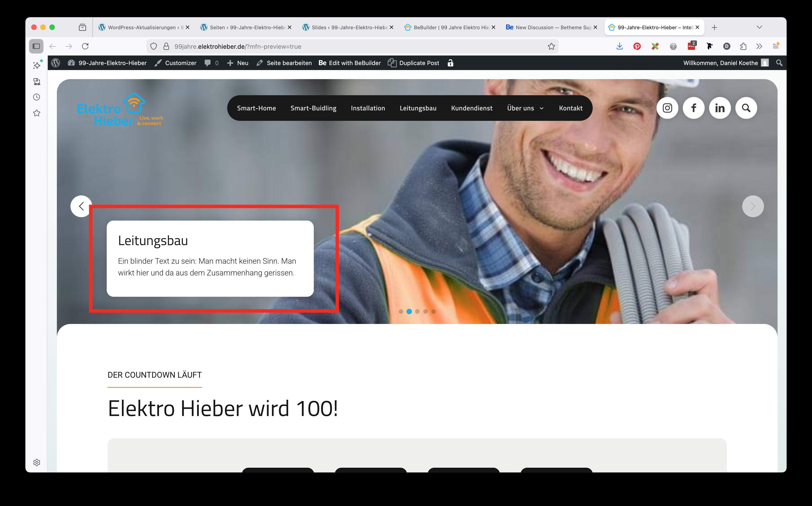This screenshot has width=812, height=506.
Task: Open the Smart-Home menu item
Action: click(x=256, y=108)
